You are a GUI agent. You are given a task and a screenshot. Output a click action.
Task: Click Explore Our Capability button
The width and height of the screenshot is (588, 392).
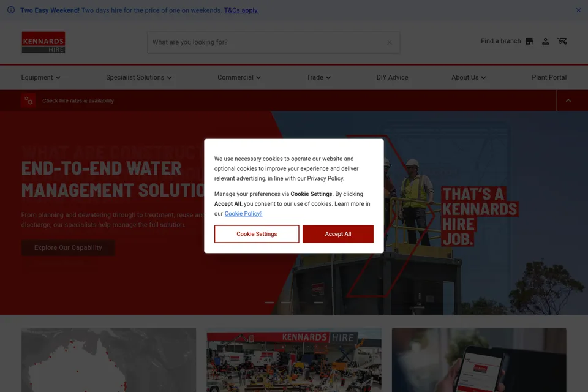click(x=68, y=247)
